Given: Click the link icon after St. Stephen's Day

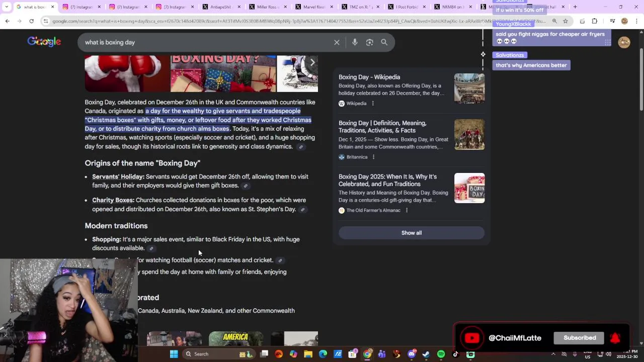Looking at the screenshot, I should pos(302,210).
